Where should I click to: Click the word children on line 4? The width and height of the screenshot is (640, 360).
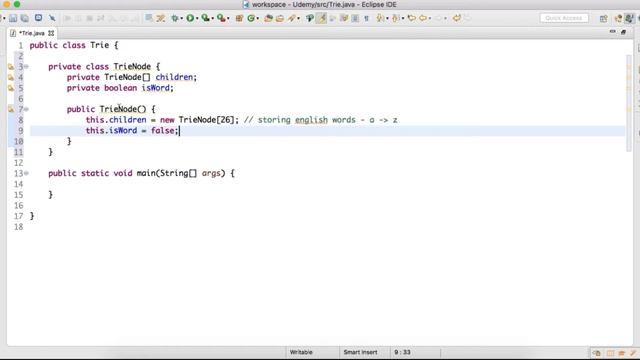point(174,77)
